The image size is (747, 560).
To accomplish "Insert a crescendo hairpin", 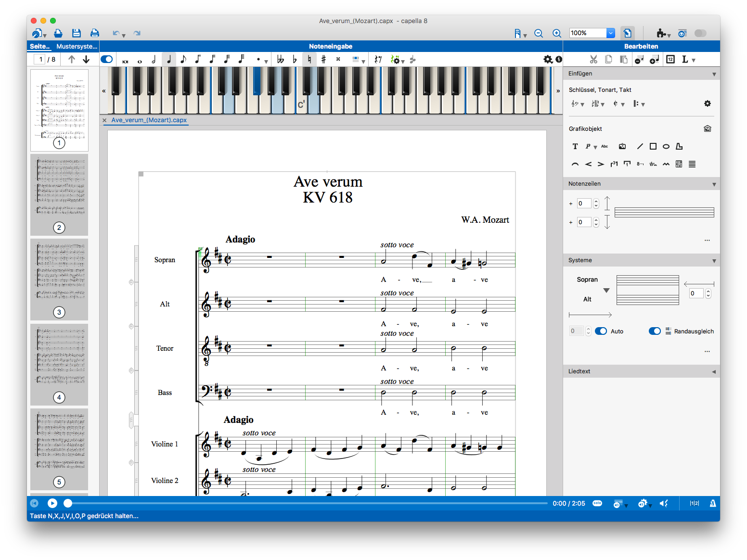I will [588, 164].
